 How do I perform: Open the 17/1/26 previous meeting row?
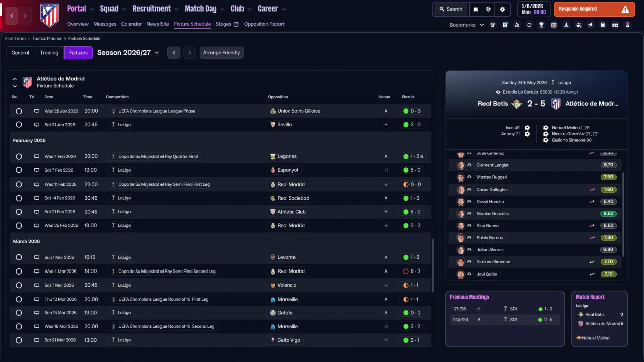505,309
